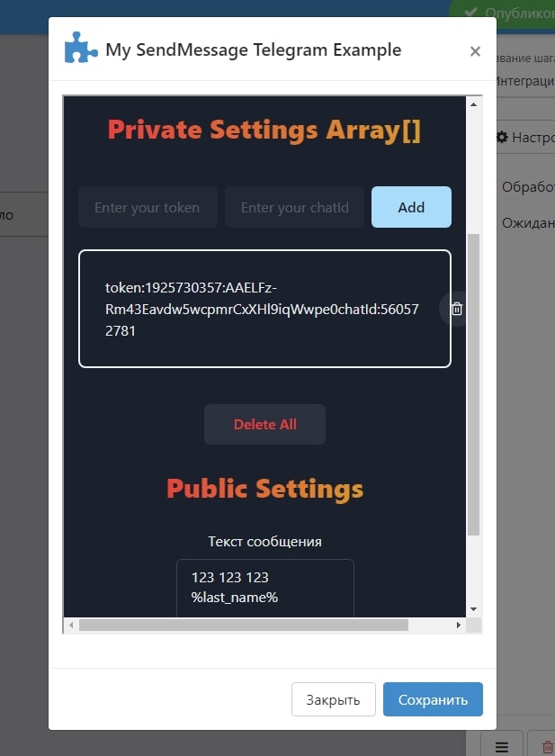The image size is (555, 756).
Task: Click the scroll down arrow in the settings panel
Action: click(x=474, y=609)
